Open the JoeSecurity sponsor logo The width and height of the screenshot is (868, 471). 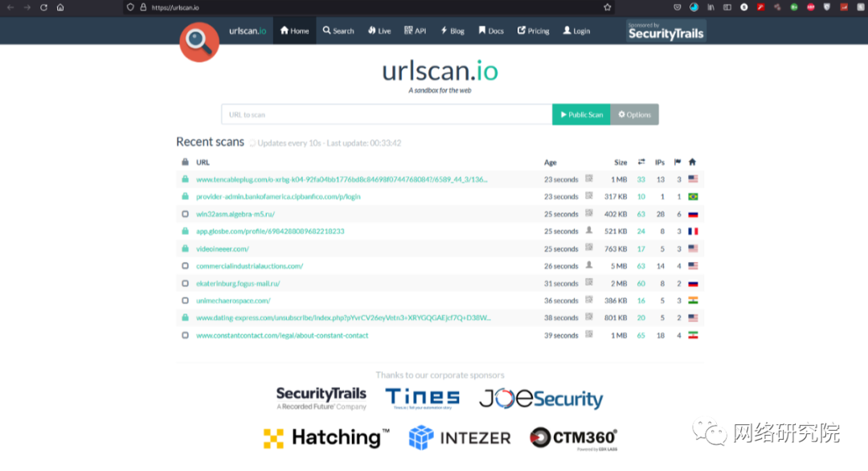541,399
